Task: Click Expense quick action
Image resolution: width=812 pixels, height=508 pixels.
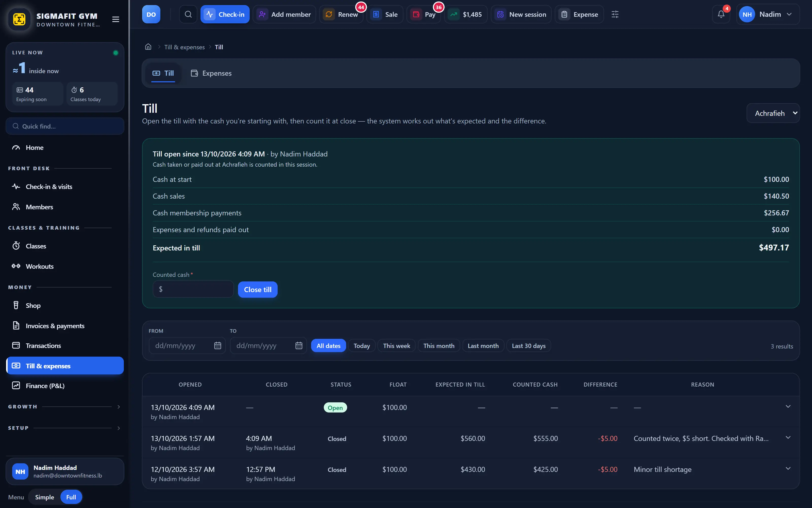Action: tap(579, 14)
